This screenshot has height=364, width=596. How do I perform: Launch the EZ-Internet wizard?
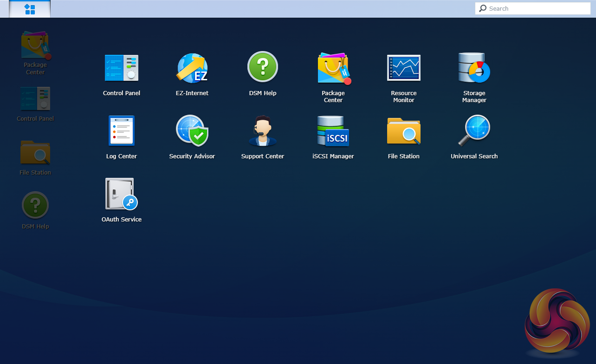[x=192, y=68]
